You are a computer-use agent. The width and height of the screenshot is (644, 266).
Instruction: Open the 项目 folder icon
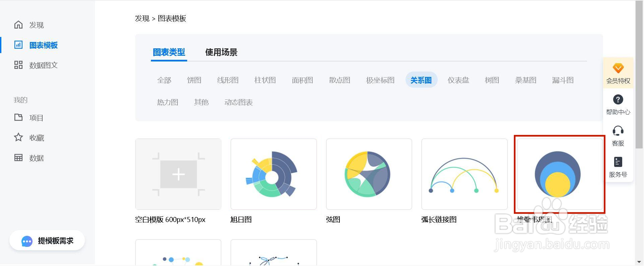[x=18, y=117]
